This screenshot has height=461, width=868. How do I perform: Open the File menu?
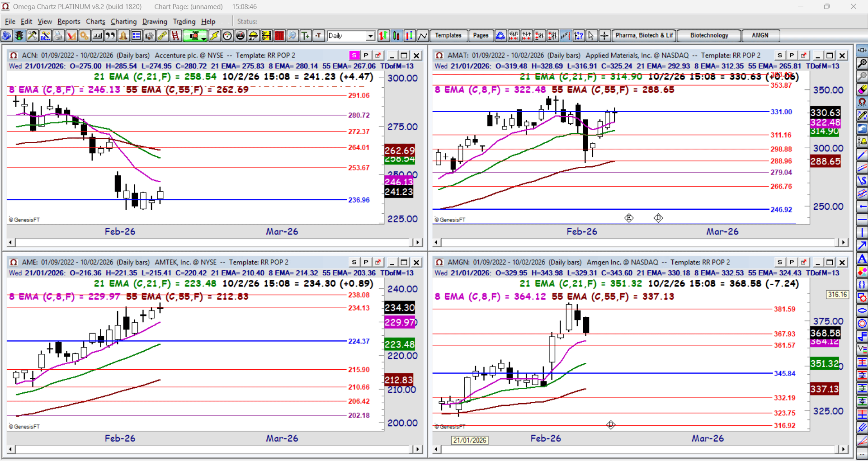point(10,22)
